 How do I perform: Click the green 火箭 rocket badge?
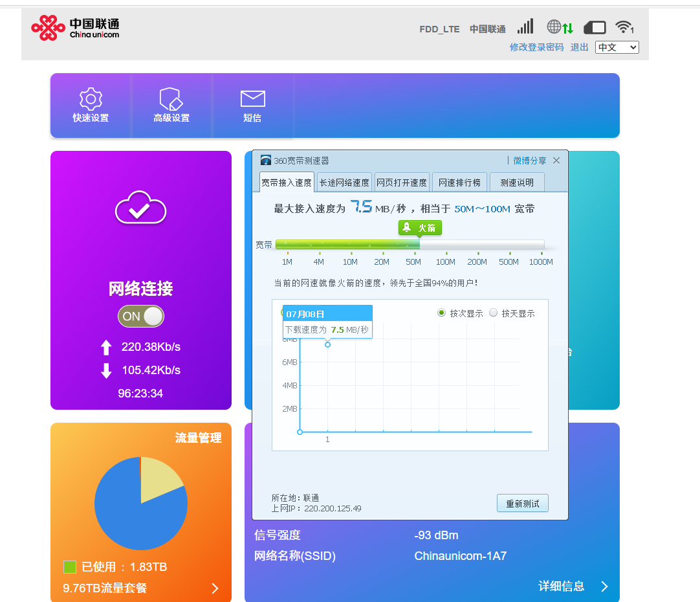pyautogui.click(x=420, y=228)
